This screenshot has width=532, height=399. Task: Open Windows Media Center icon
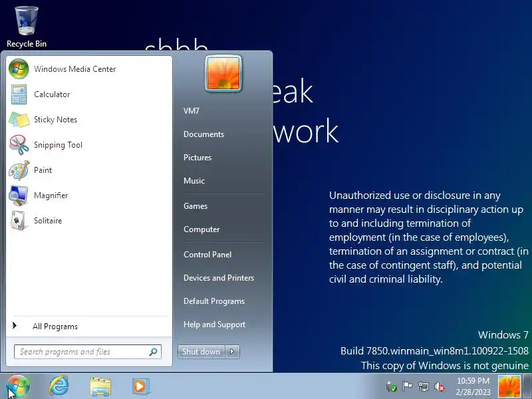click(19, 69)
